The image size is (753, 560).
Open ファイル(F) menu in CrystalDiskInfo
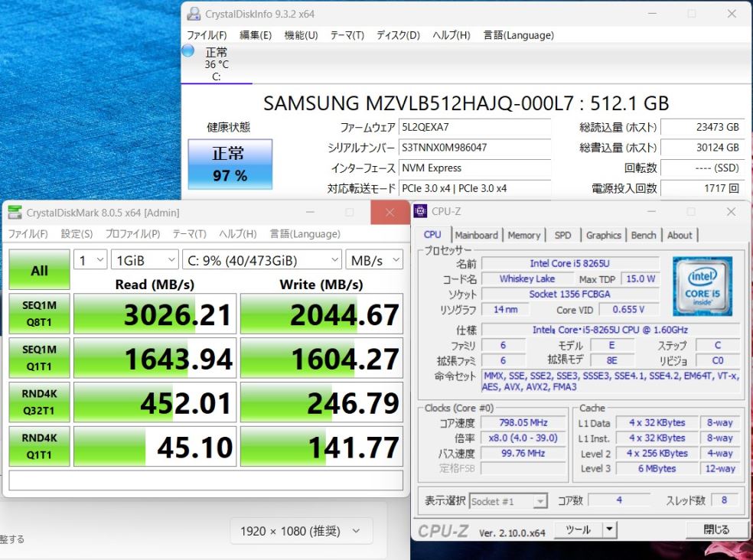tap(207, 35)
